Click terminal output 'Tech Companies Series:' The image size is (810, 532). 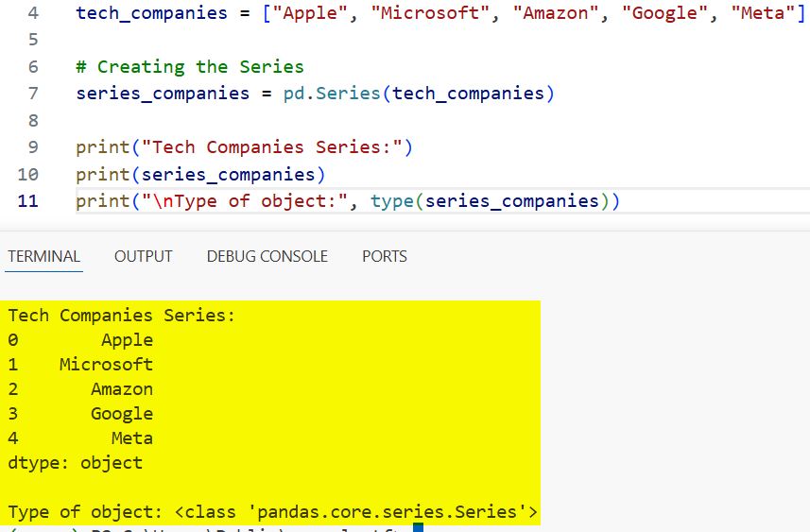pos(121,315)
